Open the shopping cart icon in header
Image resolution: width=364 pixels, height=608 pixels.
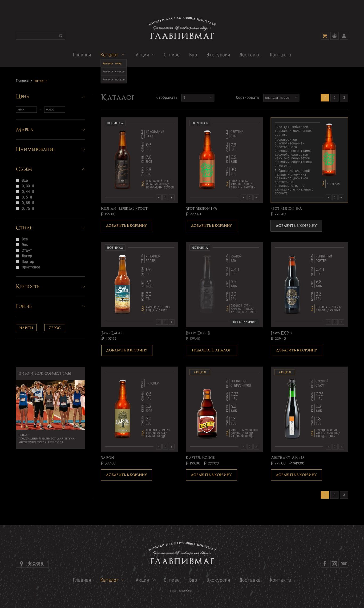click(x=325, y=36)
